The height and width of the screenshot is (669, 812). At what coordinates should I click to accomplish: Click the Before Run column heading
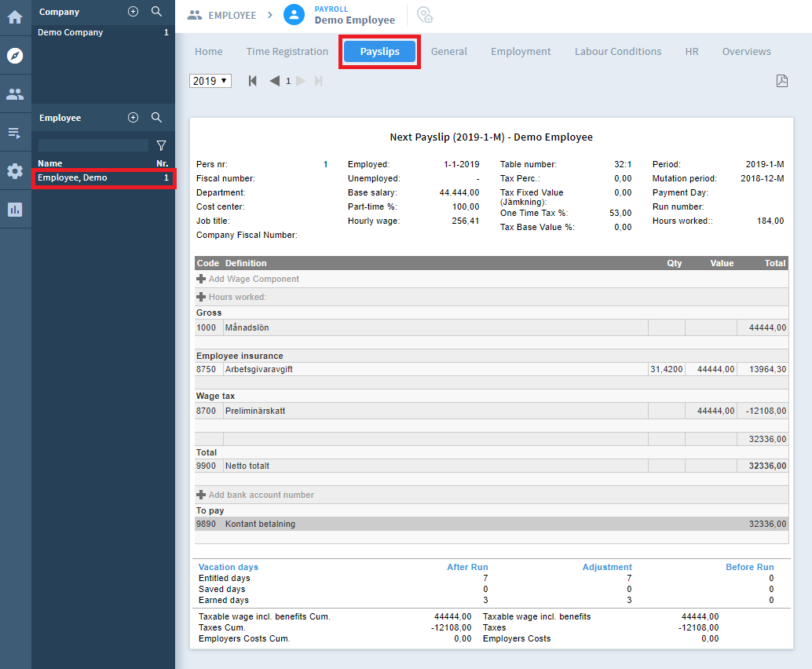pos(750,567)
